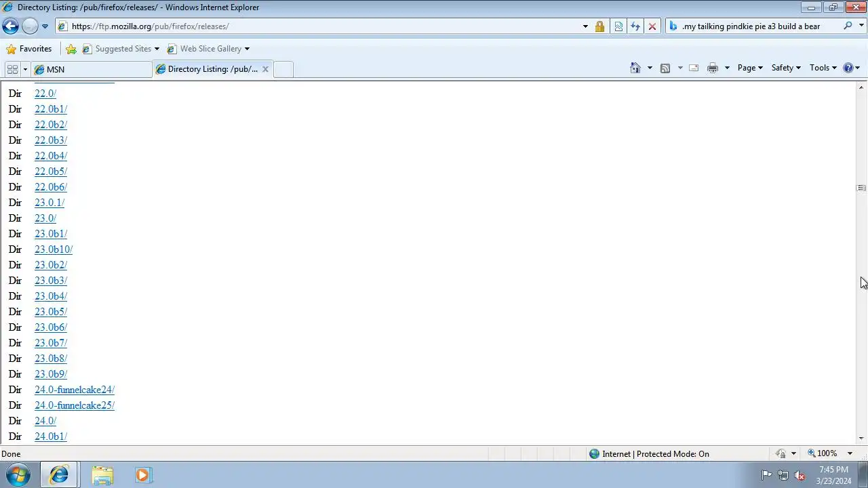Open the Tools menu
868x488 pixels.
(823, 68)
